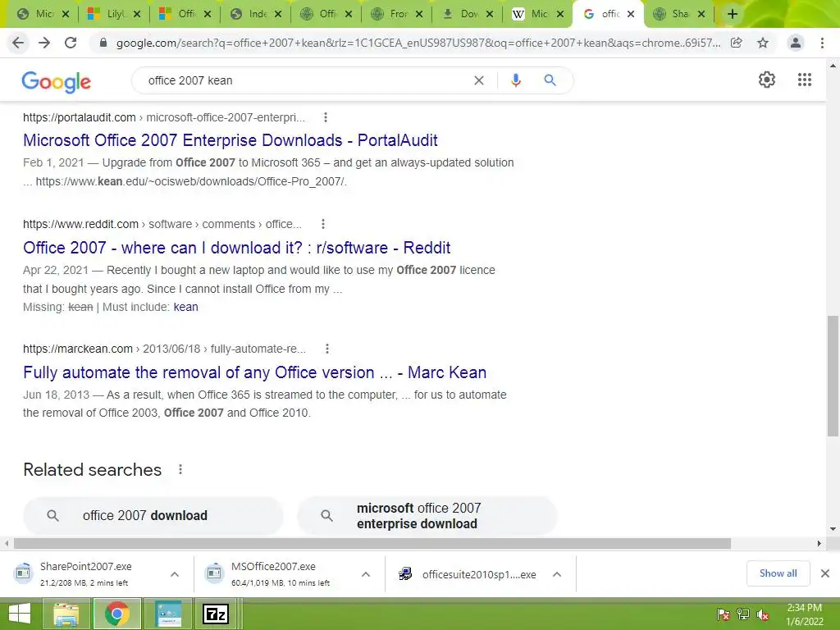Click Show all downloads

pyautogui.click(x=778, y=573)
